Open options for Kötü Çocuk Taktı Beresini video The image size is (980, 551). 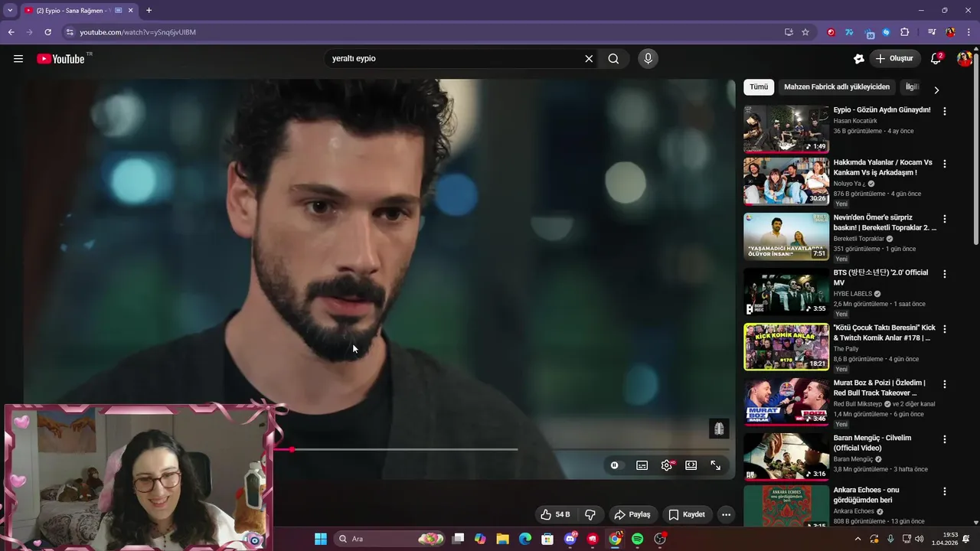coord(944,329)
